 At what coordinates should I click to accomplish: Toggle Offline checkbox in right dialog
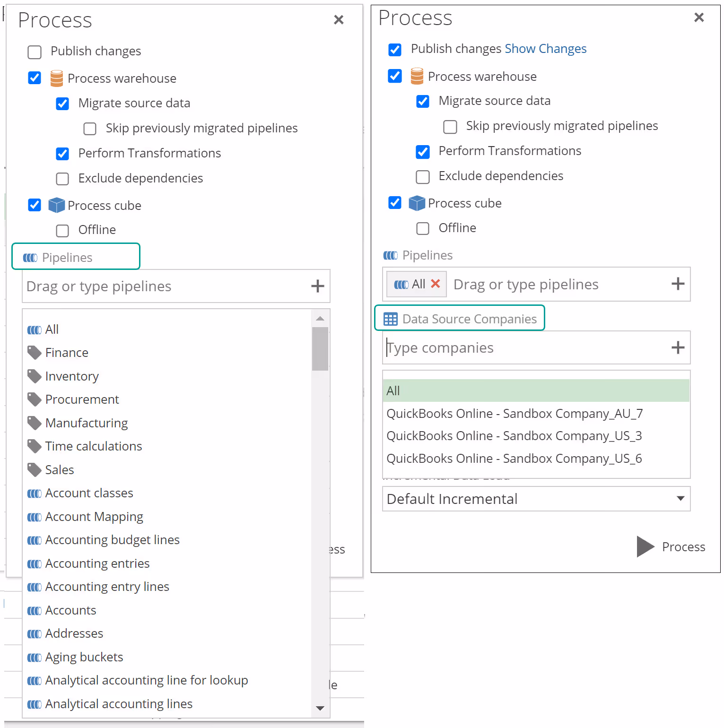click(423, 228)
